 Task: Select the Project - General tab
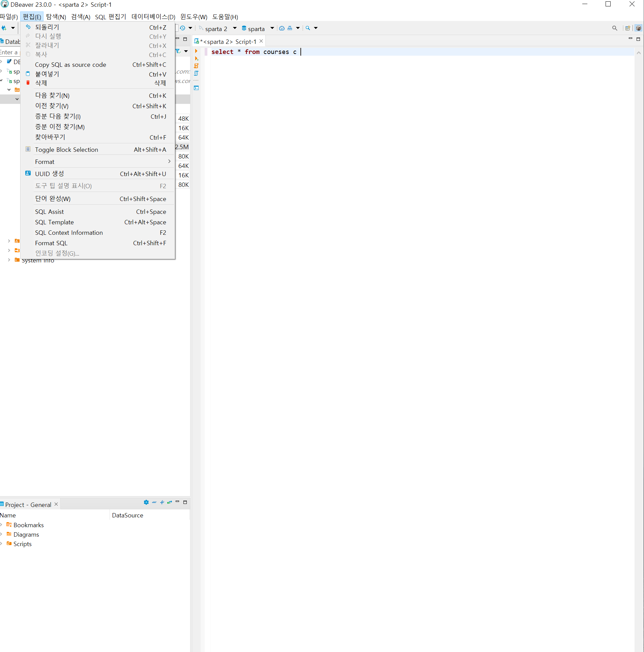pyautogui.click(x=28, y=505)
